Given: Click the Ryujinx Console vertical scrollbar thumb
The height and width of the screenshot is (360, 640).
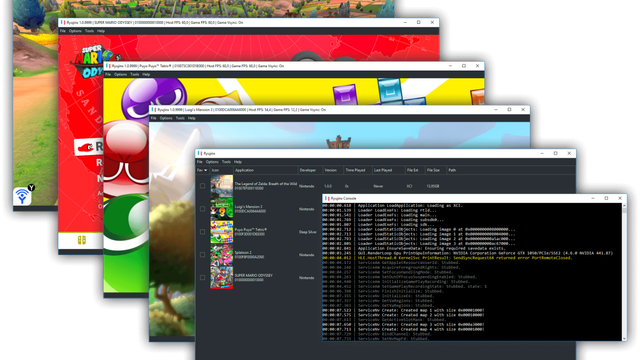Looking at the screenshot, I should pyautogui.click(x=624, y=210).
